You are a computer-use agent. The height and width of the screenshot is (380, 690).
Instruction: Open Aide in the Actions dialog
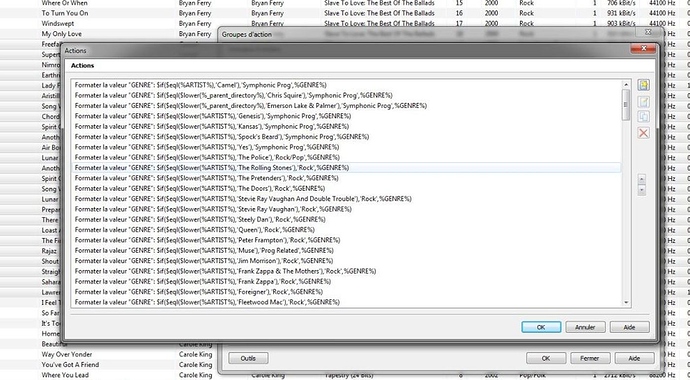629,327
